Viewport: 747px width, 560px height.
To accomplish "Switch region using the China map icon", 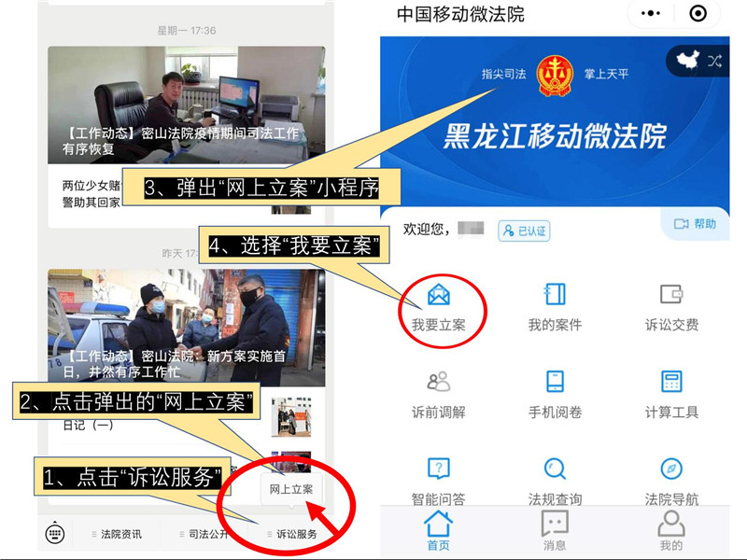I will (688, 61).
